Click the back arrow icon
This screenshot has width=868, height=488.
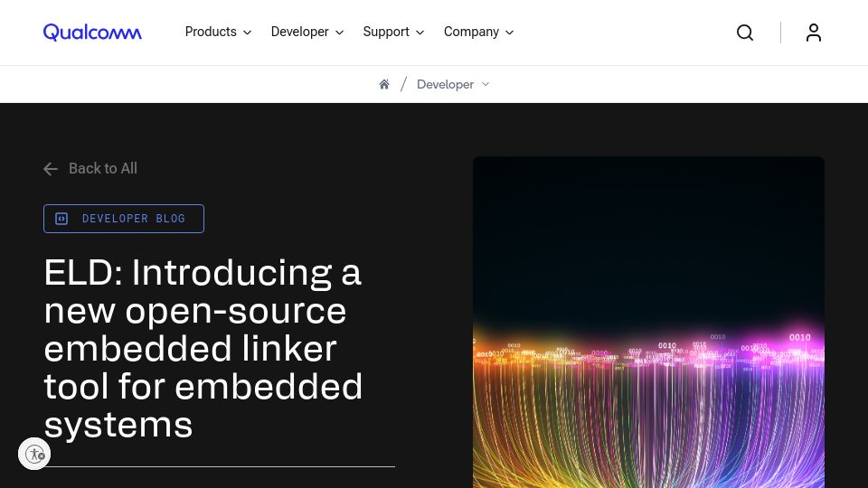coord(51,169)
